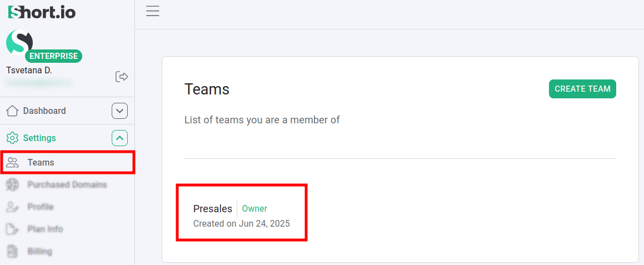644x265 pixels.
Task: Expand the Dashboard chevron dropdown
Action: [x=120, y=111]
